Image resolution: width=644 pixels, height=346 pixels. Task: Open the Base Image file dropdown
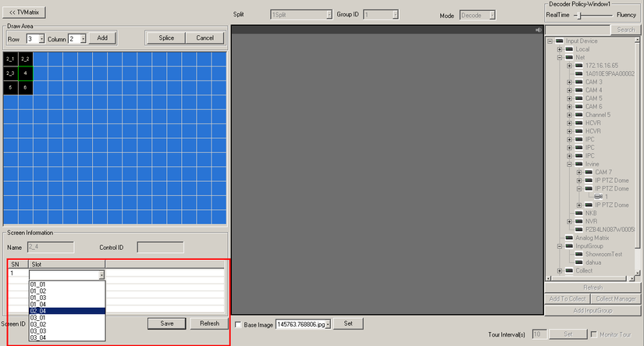point(328,325)
